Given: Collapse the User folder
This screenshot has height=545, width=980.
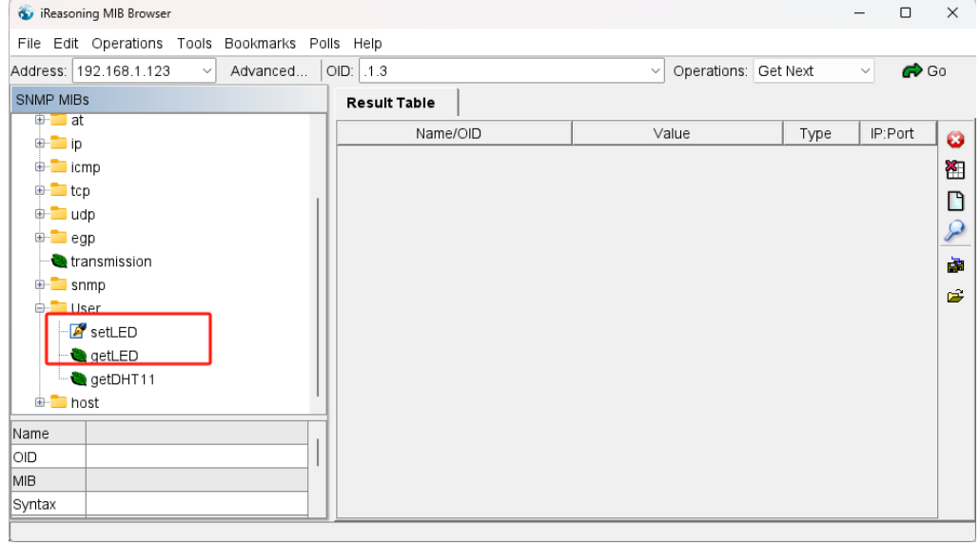Looking at the screenshot, I should tap(41, 308).
